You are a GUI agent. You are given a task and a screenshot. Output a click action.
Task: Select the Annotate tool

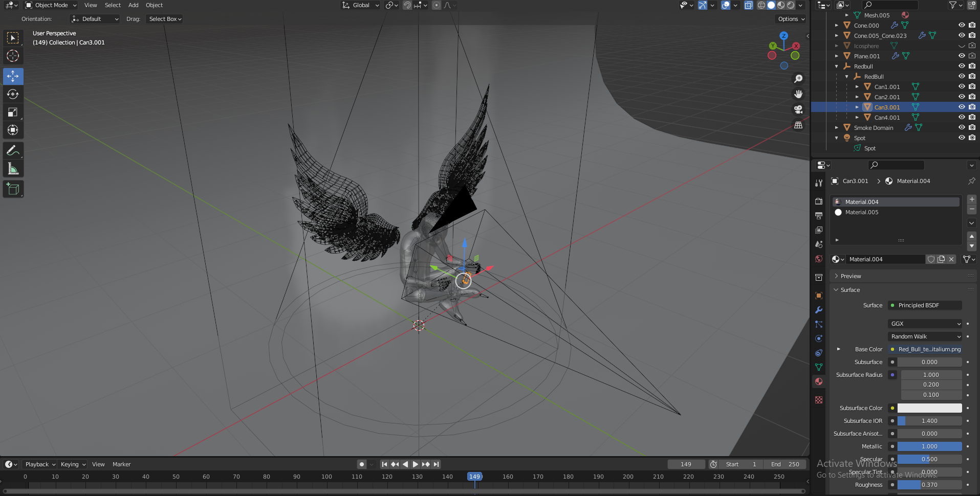(13, 150)
